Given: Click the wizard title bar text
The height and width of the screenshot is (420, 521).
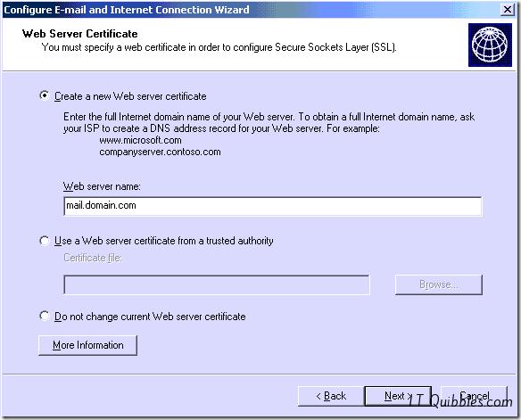Looking at the screenshot, I should 127,10.
